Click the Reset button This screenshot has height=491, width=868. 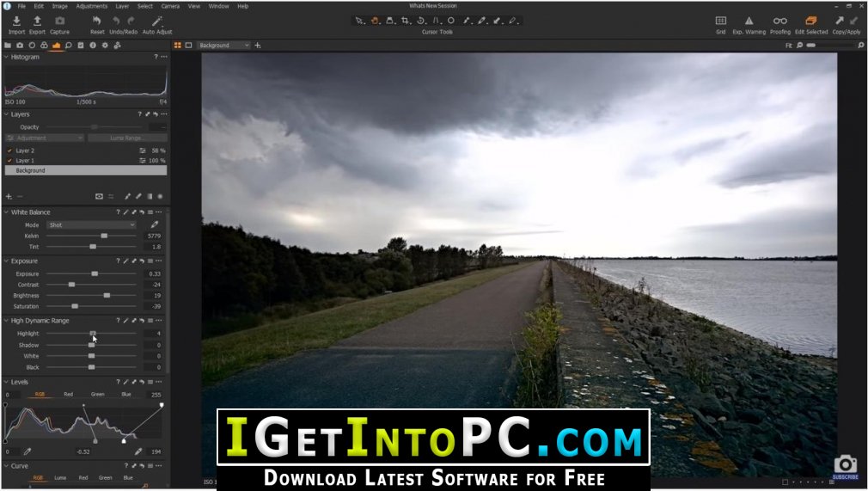pos(97,21)
